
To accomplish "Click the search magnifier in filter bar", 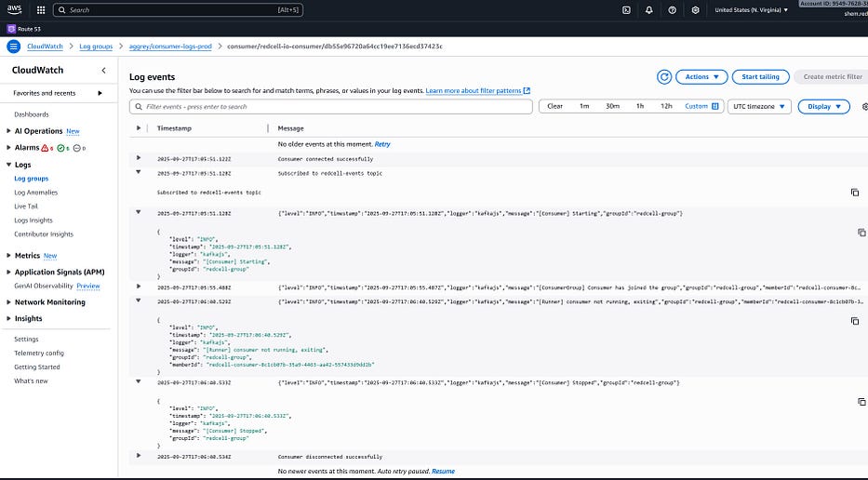I will [139, 107].
